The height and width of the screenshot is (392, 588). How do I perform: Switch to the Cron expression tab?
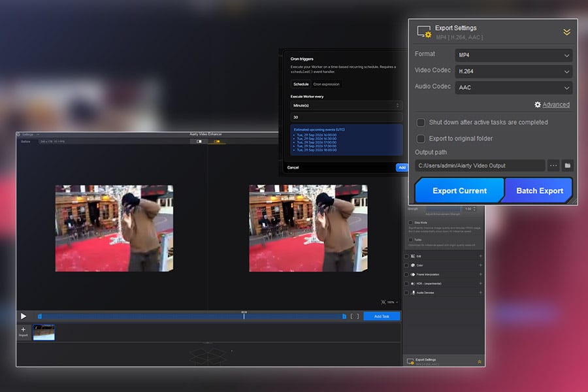point(326,84)
